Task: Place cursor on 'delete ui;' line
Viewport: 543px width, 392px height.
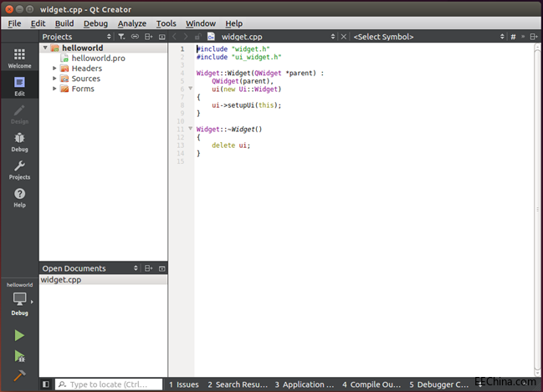Action: [231, 145]
